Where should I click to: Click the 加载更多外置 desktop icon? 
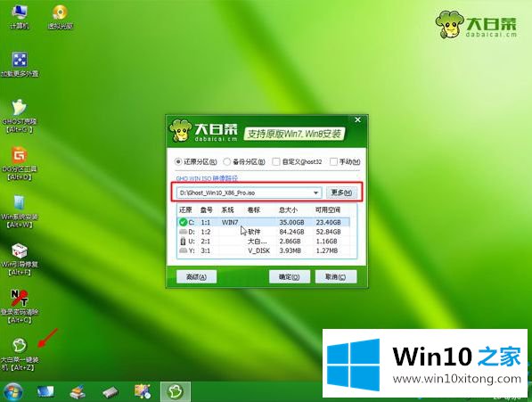20,64
